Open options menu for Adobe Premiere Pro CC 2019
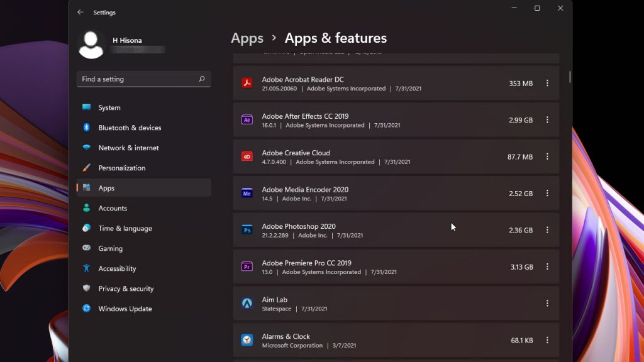This screenshot has width=644, height=362. tap(547, 266)
